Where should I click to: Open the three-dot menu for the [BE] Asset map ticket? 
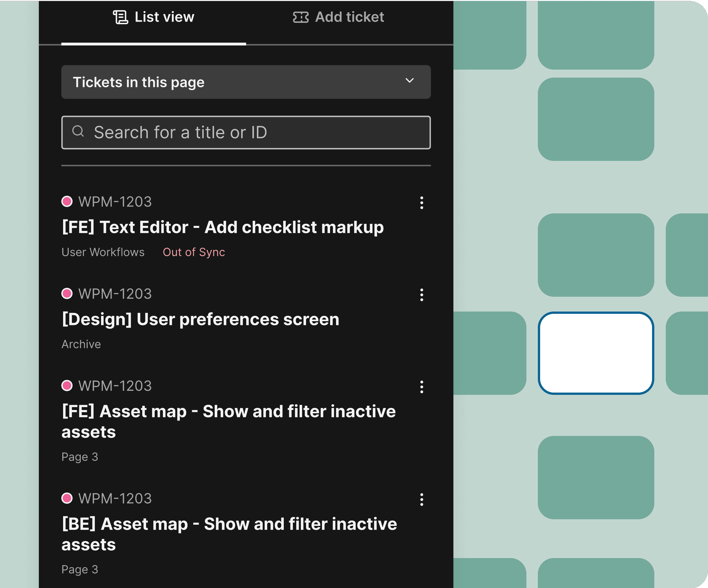coord(421,499)
